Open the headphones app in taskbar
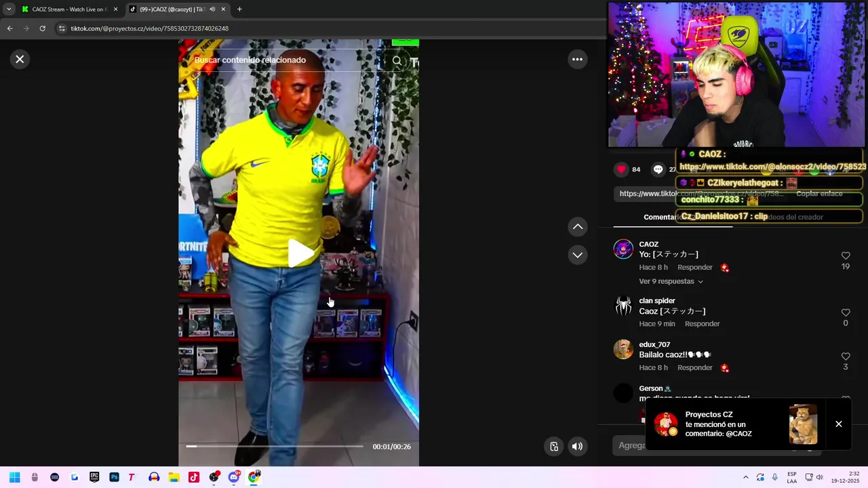The height and width of the screenshot is (488, 868). tap(154, 477)
